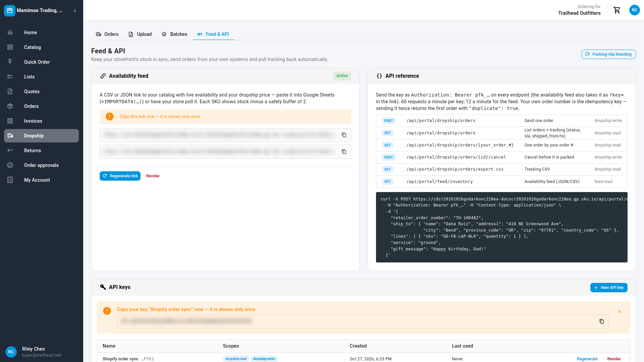Click the Active feed status badge
644x362 pixels.
click(x=342, y=76)
